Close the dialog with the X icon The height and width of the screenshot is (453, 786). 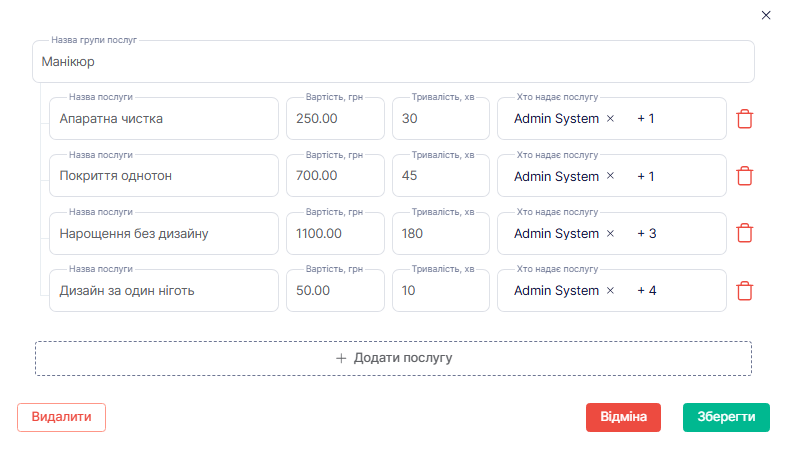[x=766, y=15]
